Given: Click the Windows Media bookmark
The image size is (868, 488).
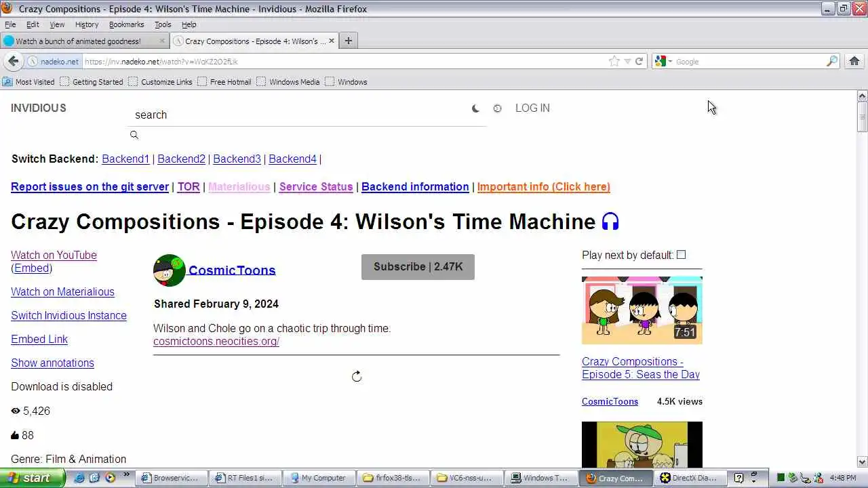Looking at the screenshot, I should (x=288, y=82).
